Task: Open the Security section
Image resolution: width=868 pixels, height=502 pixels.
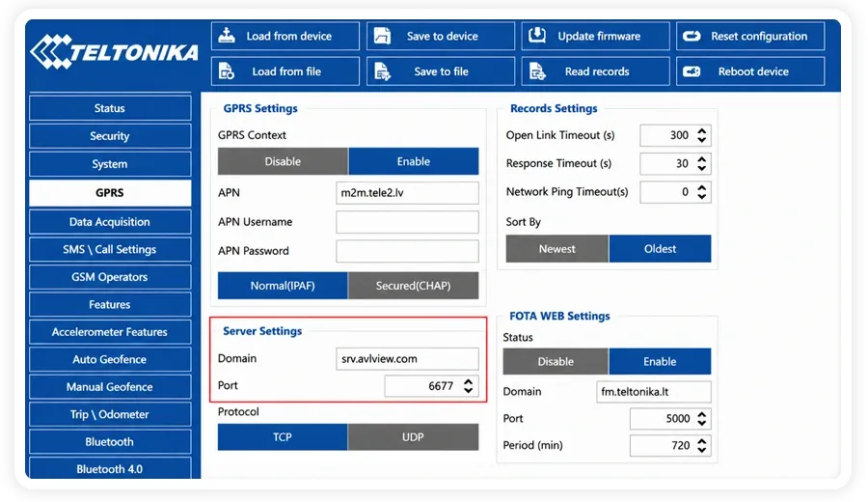Action: point(110,136)
